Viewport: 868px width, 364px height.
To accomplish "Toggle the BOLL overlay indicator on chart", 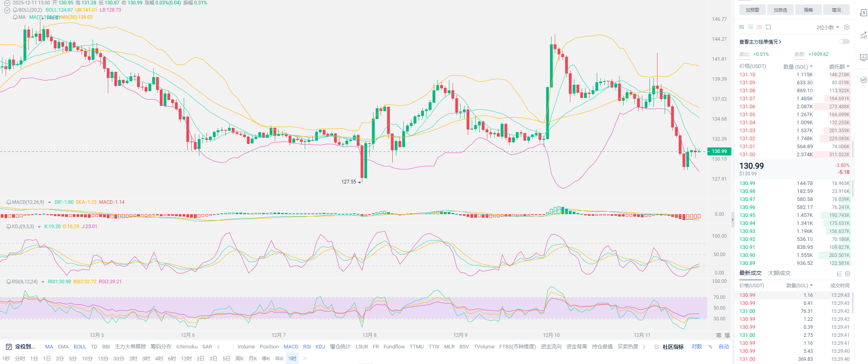I will click(79, 347).
